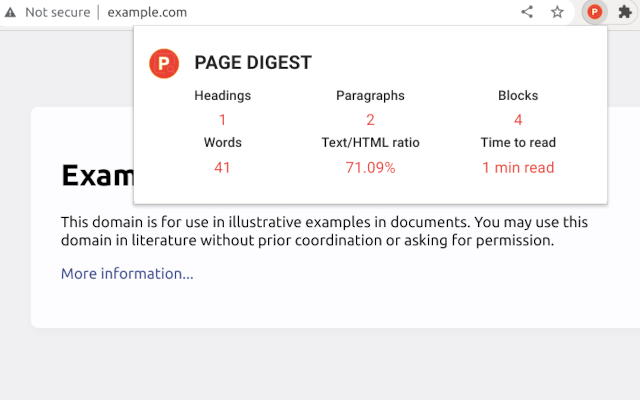Image resolution: width=640 pixels, height=400 pixels.
Task: Select the PAGE DIGEST popup title
Action: [x=253, y=63]
